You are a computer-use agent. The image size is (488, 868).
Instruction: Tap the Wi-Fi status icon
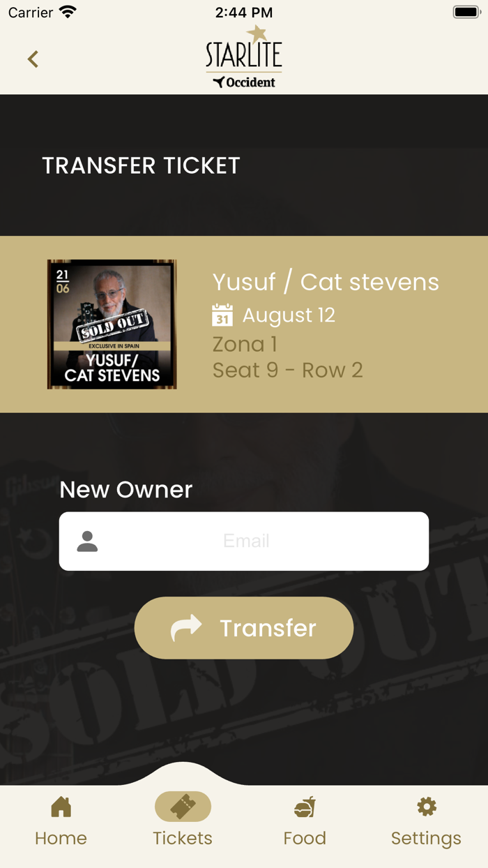[x=68, y=12]
